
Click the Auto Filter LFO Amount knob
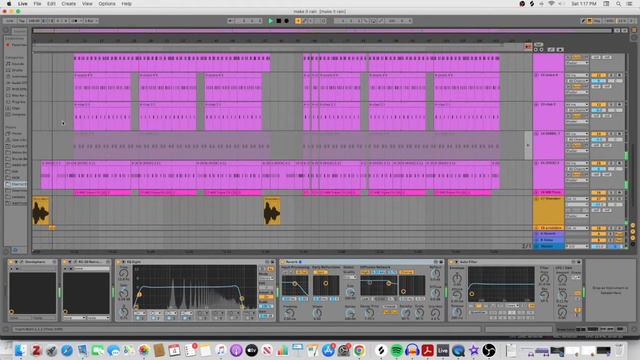(x=562, y=279)
